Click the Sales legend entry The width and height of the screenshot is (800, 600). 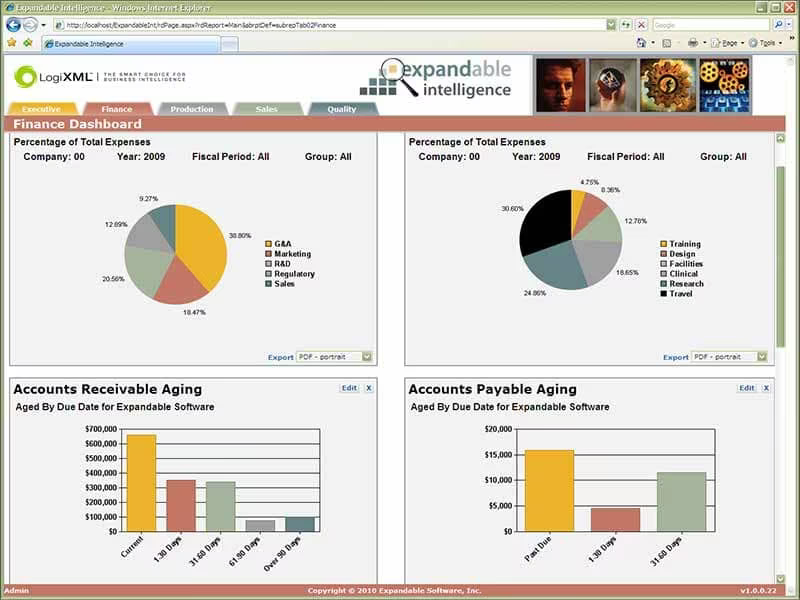(280, 284)
